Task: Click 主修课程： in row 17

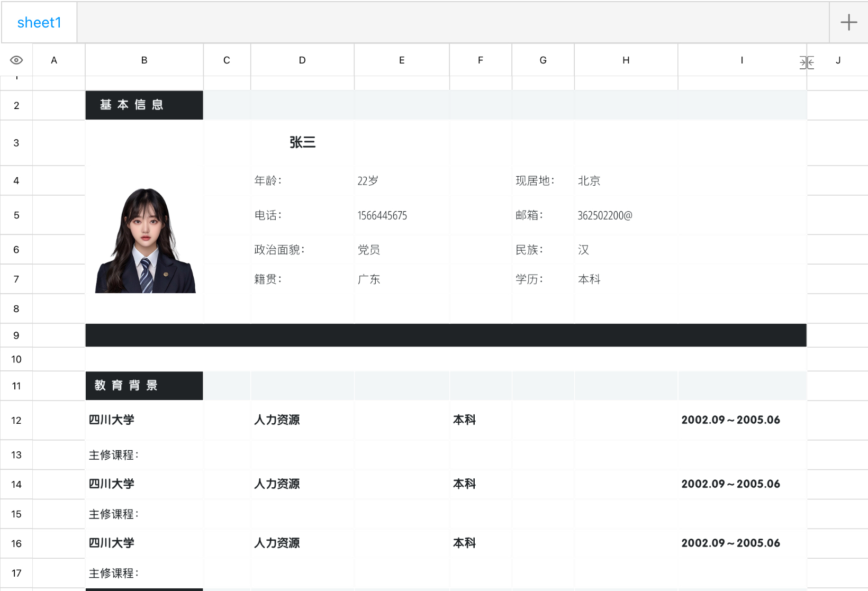Action: (114, 574)
